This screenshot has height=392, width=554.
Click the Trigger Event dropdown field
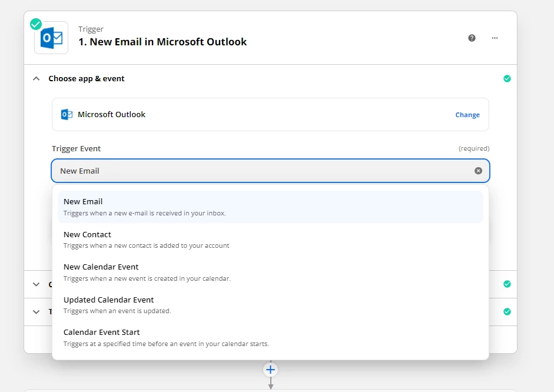click(270, 171)
